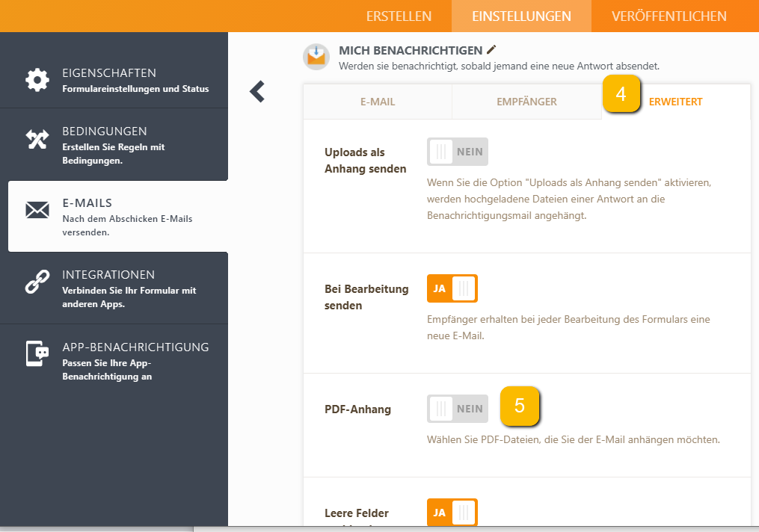Viewport: 759px width, 532px height.
Task: Click the Uploads als Anhang senden label
Action: (366, 161)
